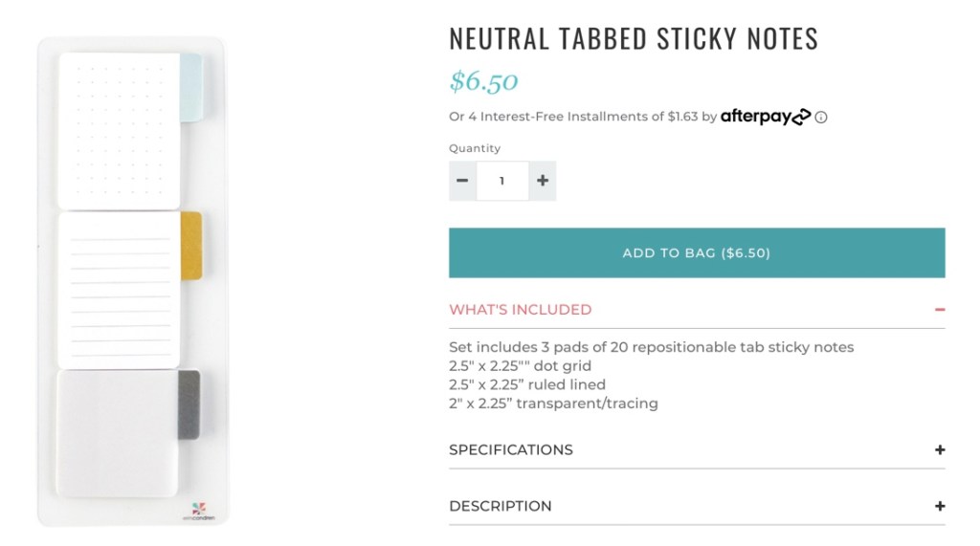
Task: Click the plus icon beside Description
Action: [940, 506]
